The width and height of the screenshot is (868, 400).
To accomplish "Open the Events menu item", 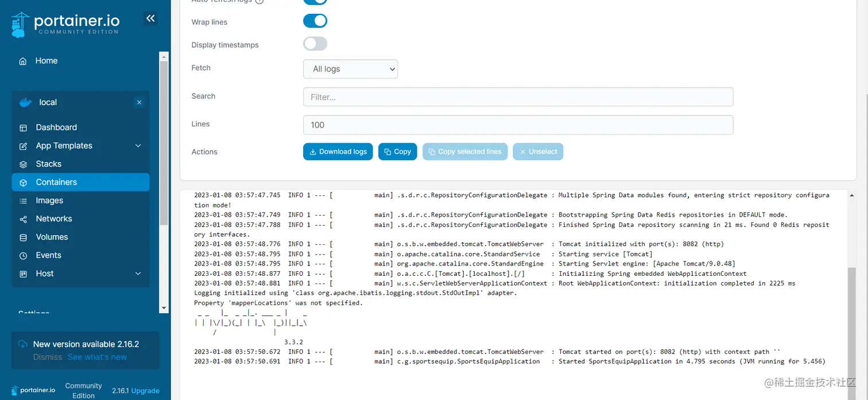I will (80, 256).
